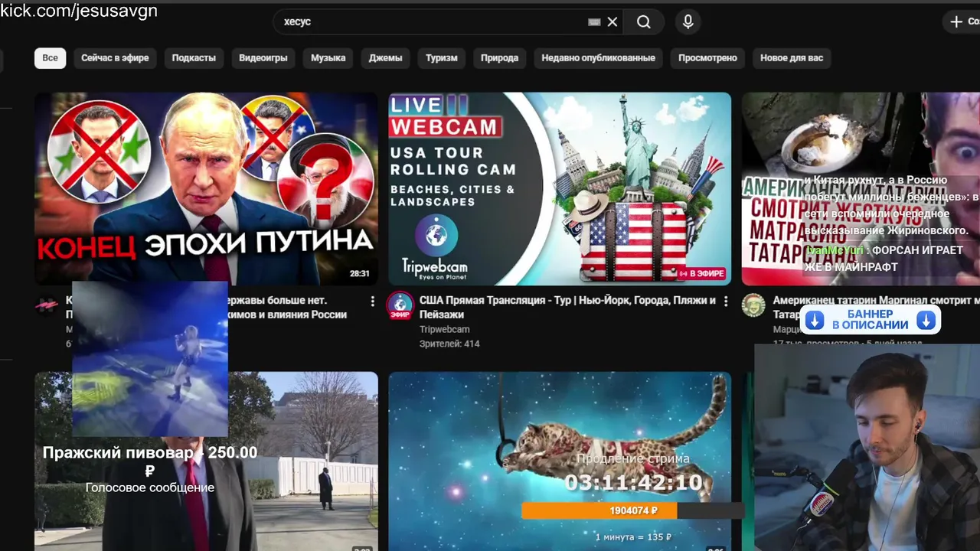Click the streamer webcam overlay
Image resolution: width=980 pixels, height=551 pixels.
pos(867,447)
